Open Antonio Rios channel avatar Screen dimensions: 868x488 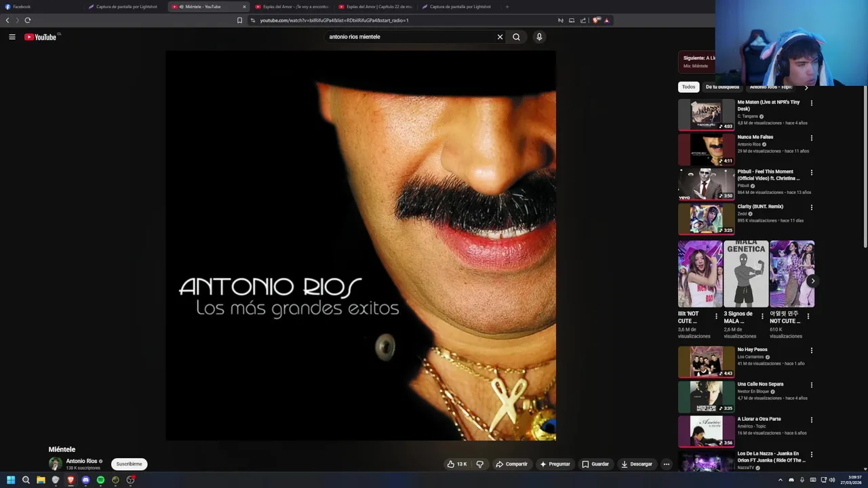55,464
